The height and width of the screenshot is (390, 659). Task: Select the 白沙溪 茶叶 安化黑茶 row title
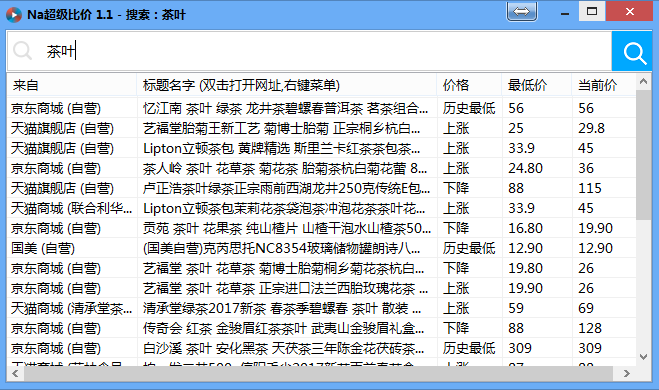[x=284, y=348]
